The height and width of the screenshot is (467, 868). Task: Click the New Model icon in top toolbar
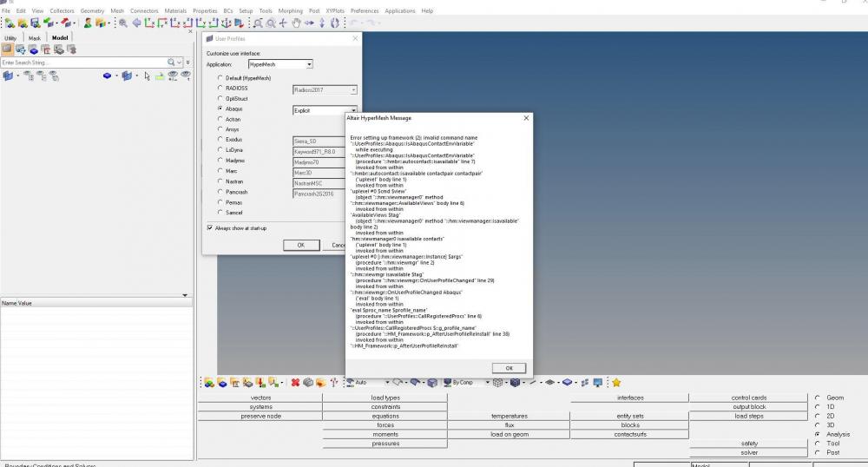(x=10, y=23)
